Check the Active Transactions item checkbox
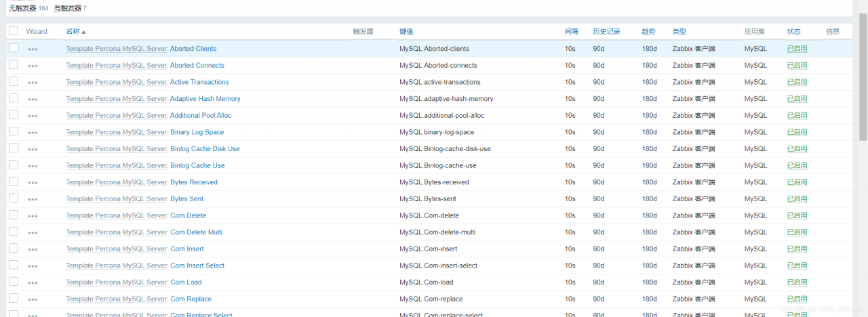 pyautogui.click(x=14, y=81)
